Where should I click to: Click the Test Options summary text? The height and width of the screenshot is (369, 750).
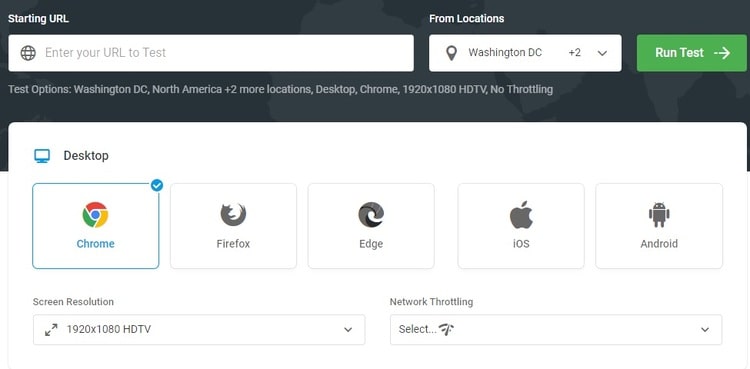[x=280, y=89]
